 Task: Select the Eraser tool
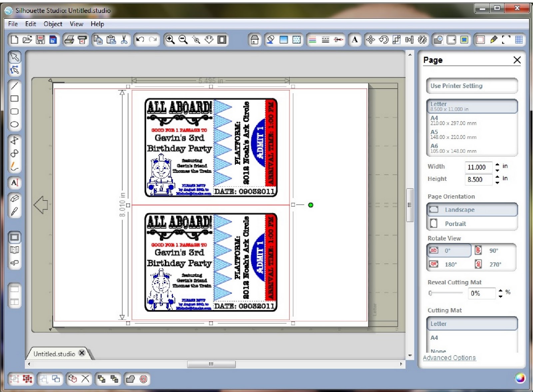[14, 199]
